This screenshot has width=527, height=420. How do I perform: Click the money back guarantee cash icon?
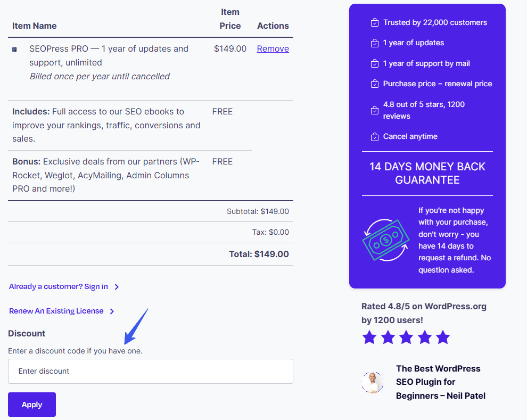(x=386, y=240)
